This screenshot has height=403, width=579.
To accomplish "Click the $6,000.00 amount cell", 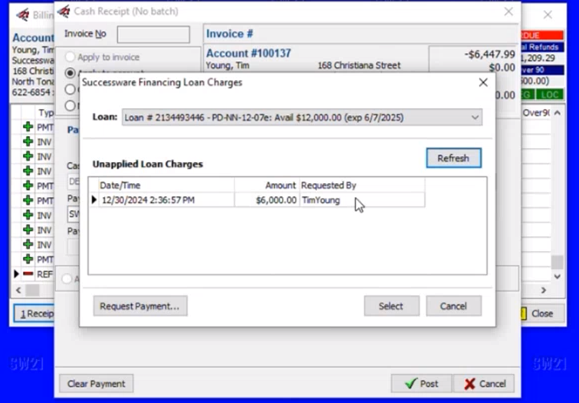I will (x=267, y=200).
